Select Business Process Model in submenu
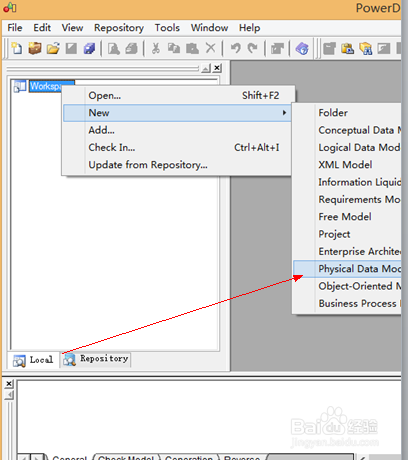The image size is (408, 460). coord(347,303)
